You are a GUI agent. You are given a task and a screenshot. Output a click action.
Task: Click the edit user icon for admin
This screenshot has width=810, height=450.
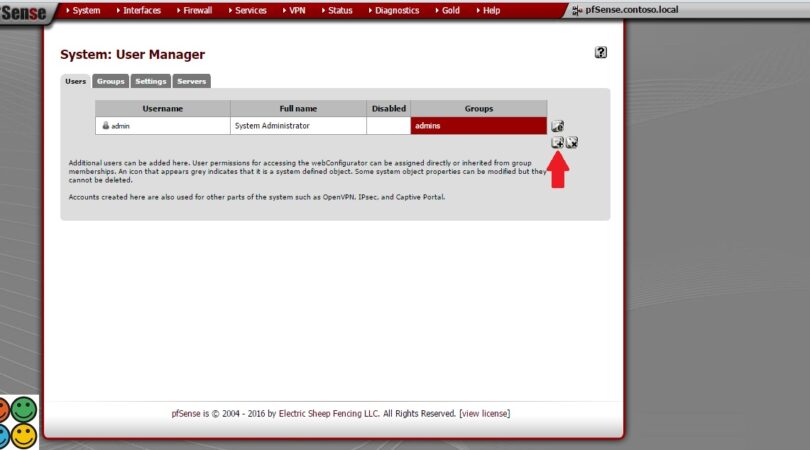click(x=557, y=126)
